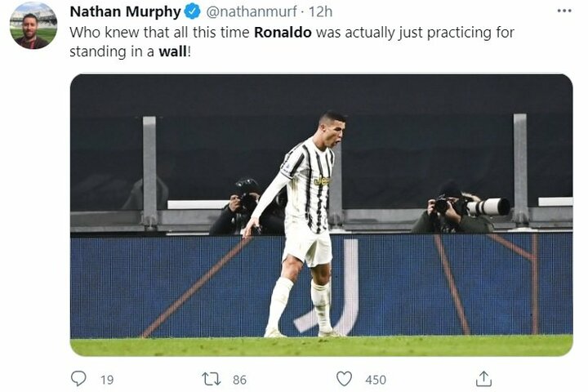Click the blue verified badge
This screenshot has height=392, width=588.
click(192, 11)
